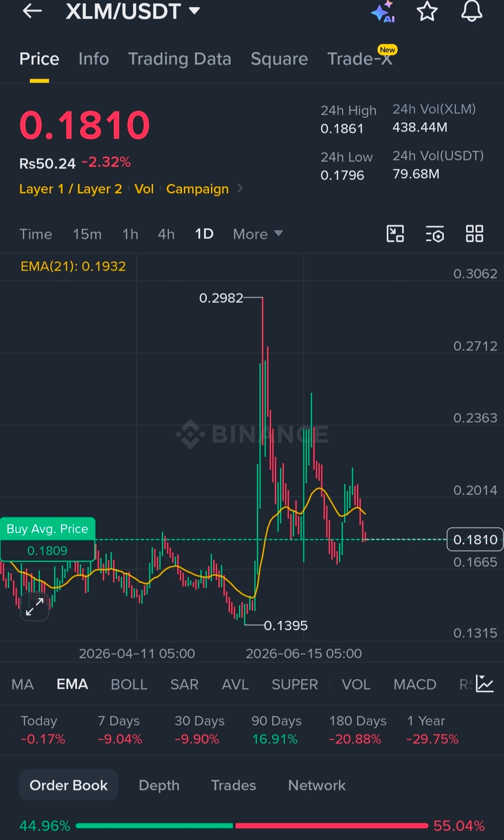Open indicator chart settings icon
Image resolution: width=504 pixels, height=840 pixels.
pos(485,684)
